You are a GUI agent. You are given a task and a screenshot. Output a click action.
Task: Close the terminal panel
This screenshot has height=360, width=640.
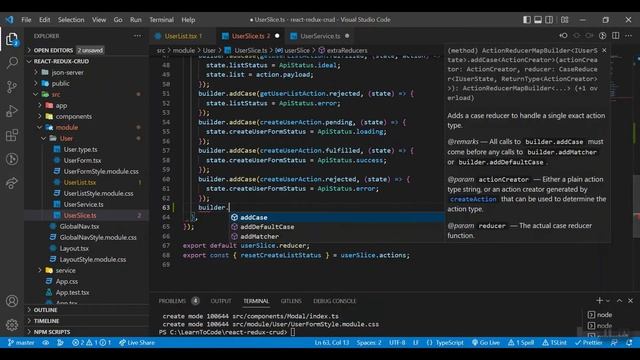point(630,300)
